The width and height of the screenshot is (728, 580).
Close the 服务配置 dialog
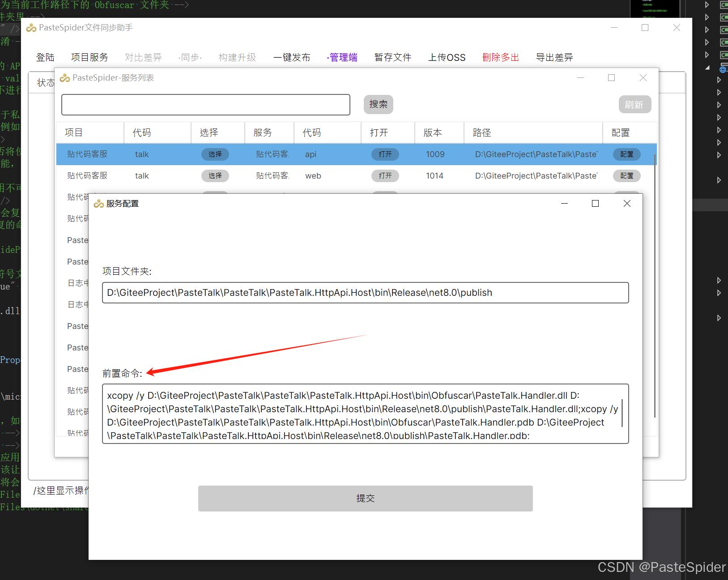[x=627, y=204]
